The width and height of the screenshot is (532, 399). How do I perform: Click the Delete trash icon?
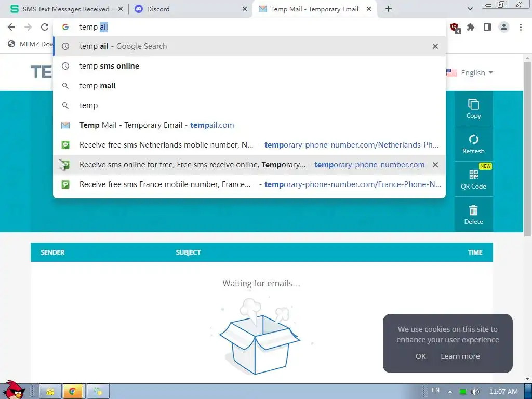(x=473, y=215)
